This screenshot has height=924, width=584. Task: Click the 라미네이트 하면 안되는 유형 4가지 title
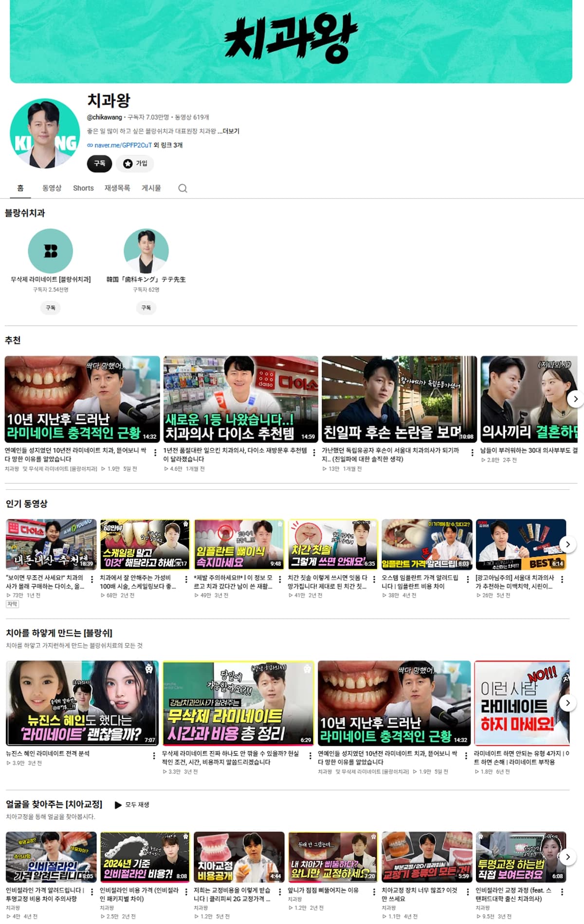click(x=522, y=758)
